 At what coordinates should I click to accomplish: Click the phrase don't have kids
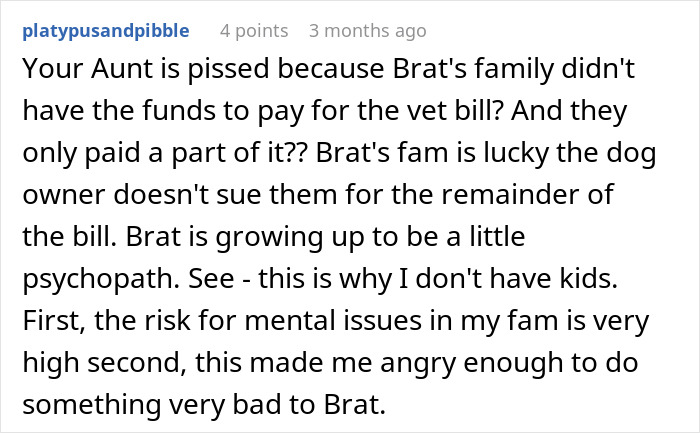(x=517, y=279)
